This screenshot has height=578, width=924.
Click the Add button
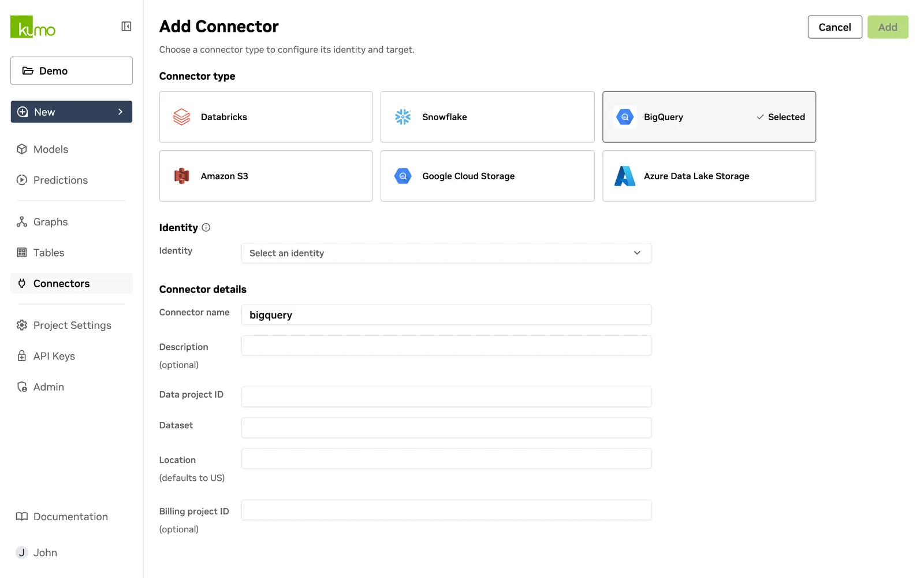click(888, 27)
